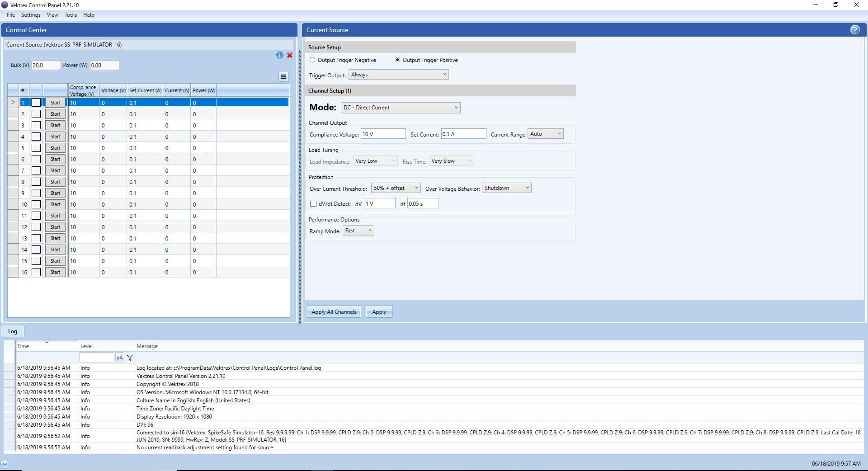
Task: Click the Bulk voltage input field
Action: coord(45,65)
